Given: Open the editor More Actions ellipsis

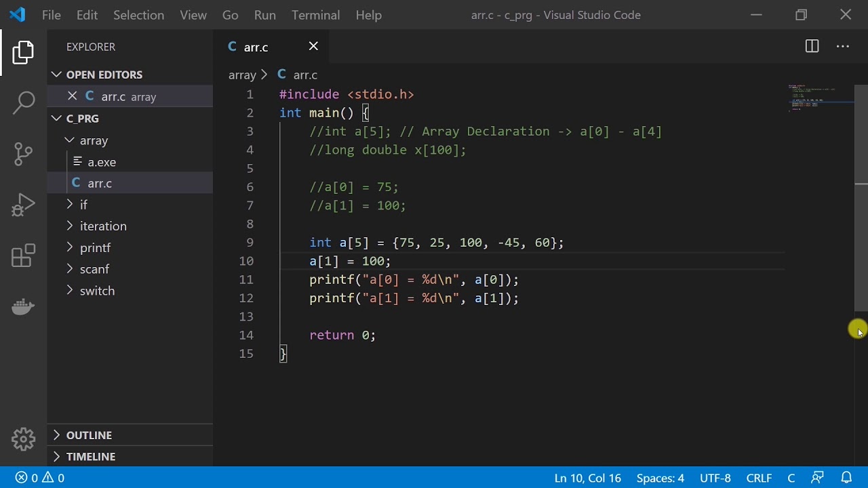Looking at the screenshot, I should (x=843, y=46).
